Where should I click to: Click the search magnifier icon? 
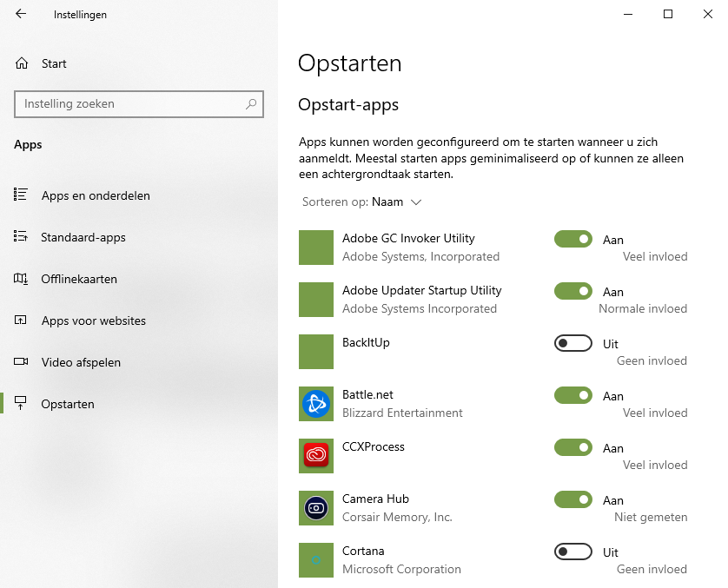click(251, 104)
